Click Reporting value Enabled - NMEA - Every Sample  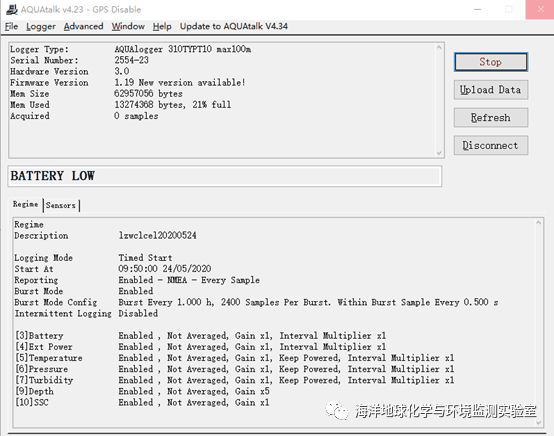tap(189, 280)
